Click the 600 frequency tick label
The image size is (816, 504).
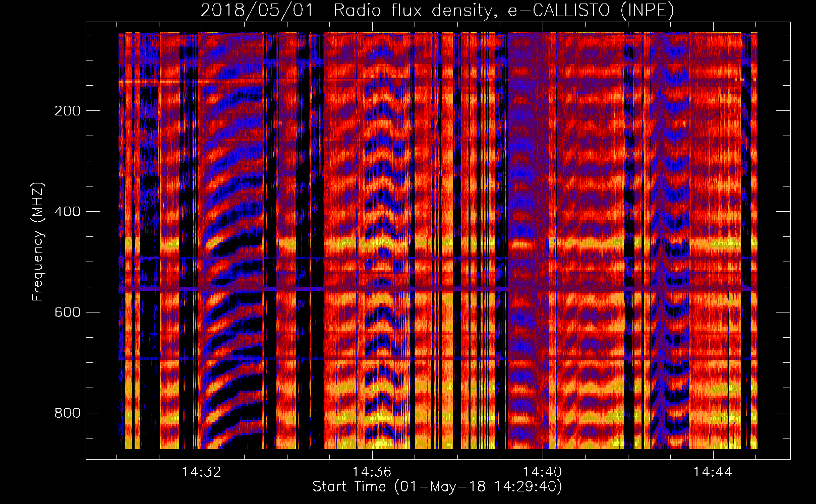point(68,312)
